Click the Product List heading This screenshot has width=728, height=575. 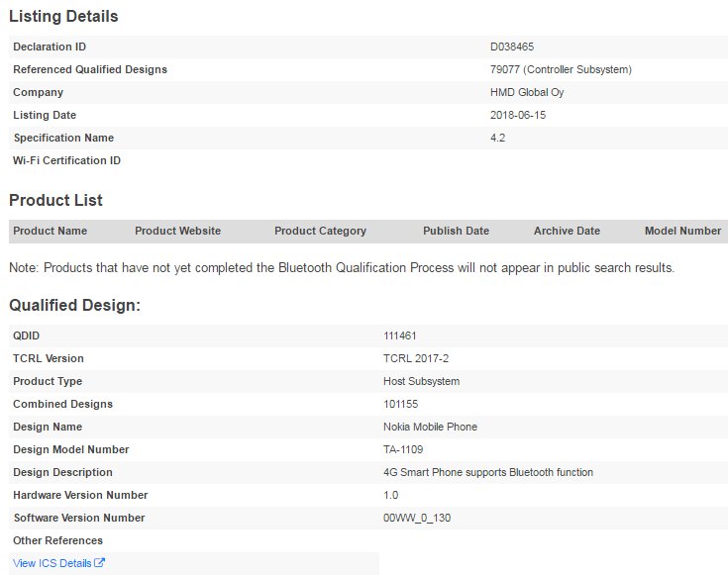coord(55,200)
